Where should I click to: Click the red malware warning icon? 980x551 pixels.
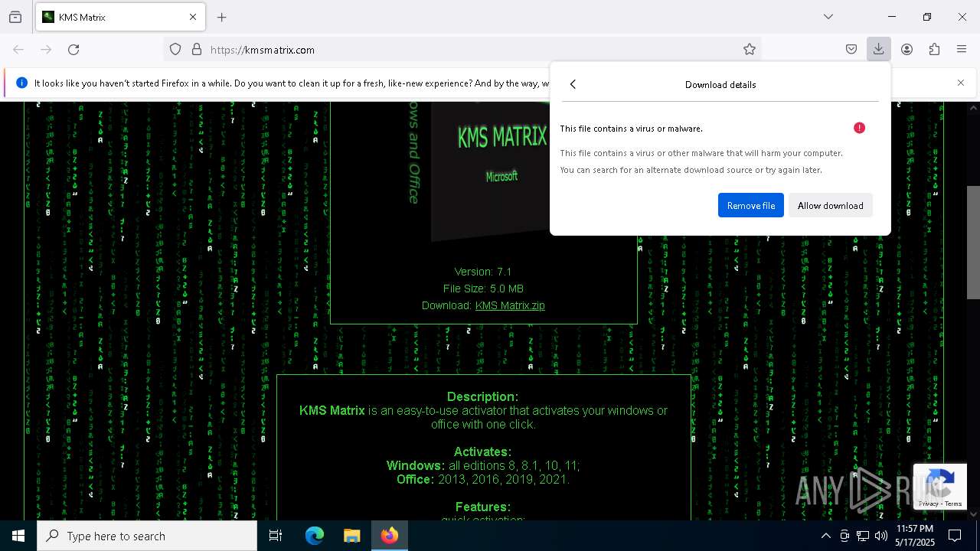point(859,128)
